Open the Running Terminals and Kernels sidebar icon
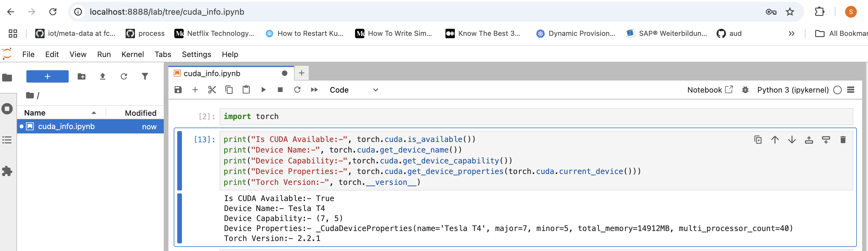 coord(7,109)
